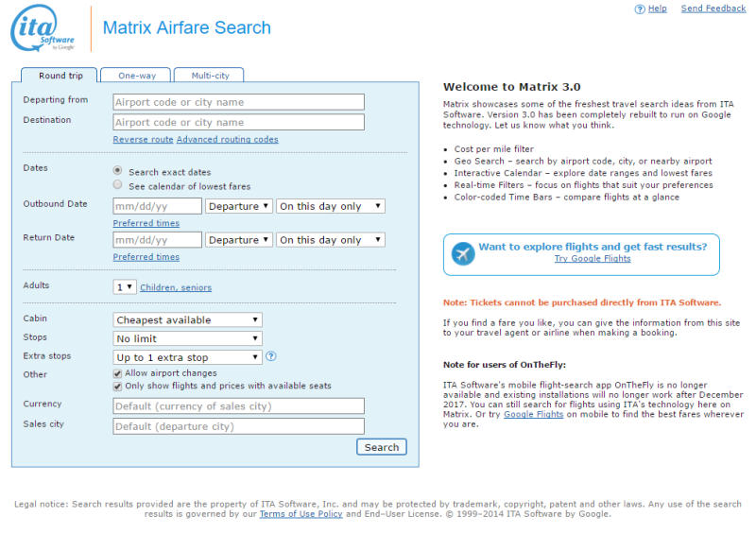Click the Try Google Flights link
The image size is (756, 534).
[x=593, y=259]
